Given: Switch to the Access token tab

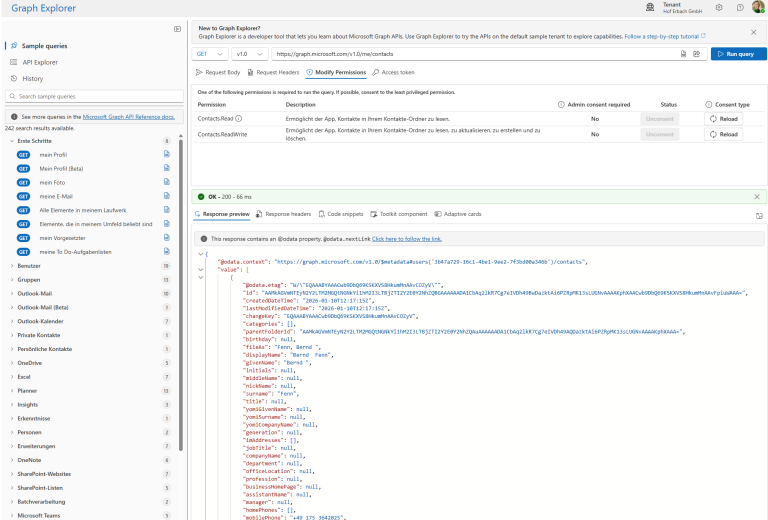Looking at the screenshot, I should pyautogui.click(x=393, y=72).
